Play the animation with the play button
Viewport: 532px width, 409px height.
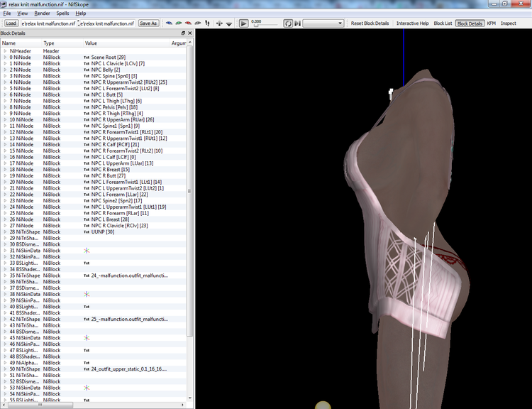tap(243, 23)
